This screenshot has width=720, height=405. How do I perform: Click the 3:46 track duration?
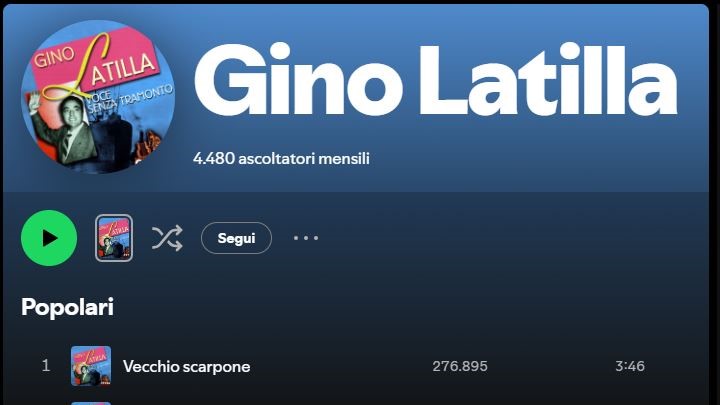point(630,366)
